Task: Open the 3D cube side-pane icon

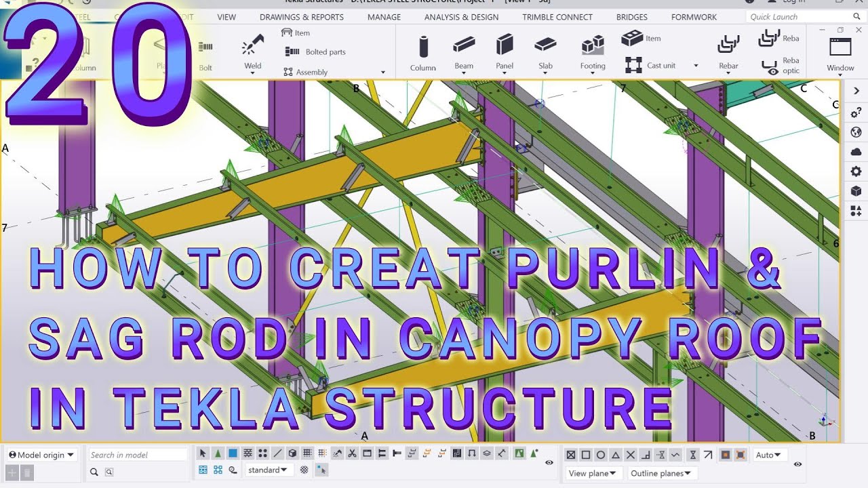Action: tap(856, 191)
